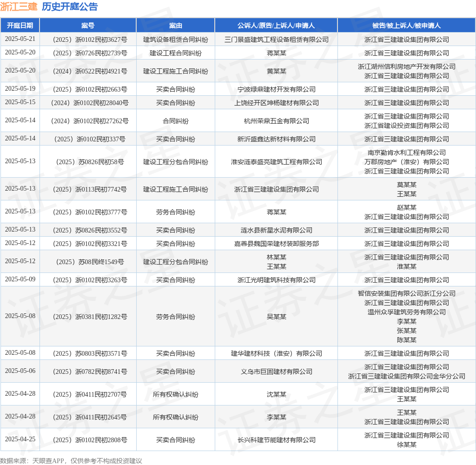Select case number (2024)浙0522民初4921号
Screen dimensions: 476x465
coord(90,71)
